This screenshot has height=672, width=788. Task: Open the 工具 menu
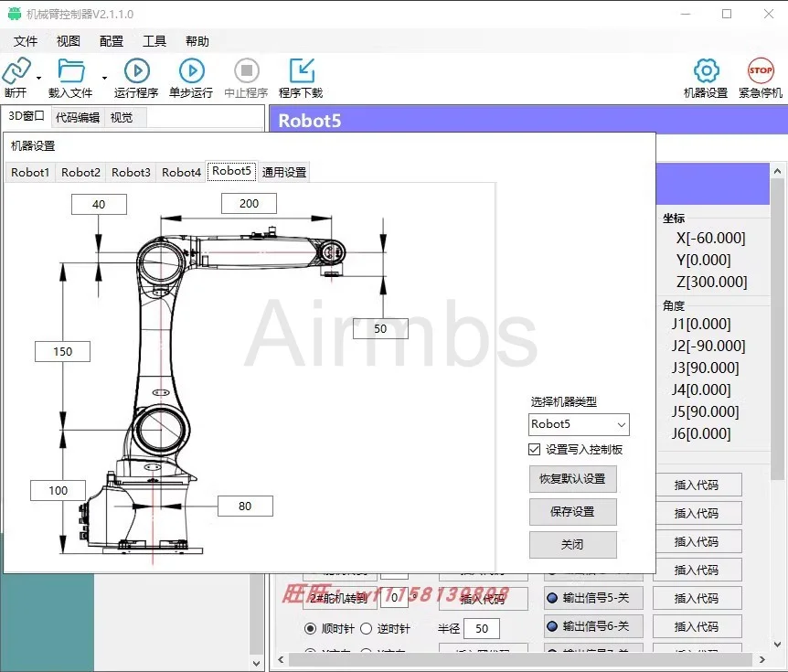[154, 41]
